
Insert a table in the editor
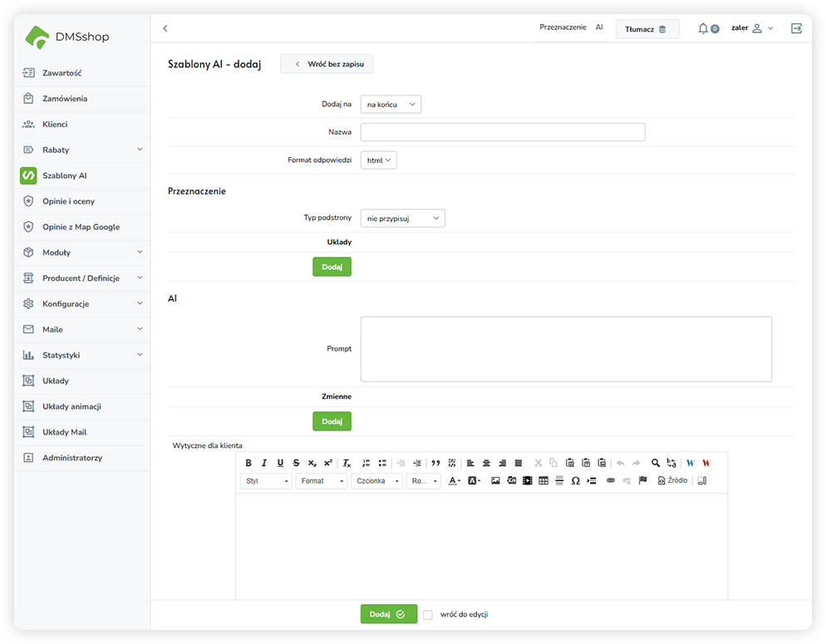point(543,481)
